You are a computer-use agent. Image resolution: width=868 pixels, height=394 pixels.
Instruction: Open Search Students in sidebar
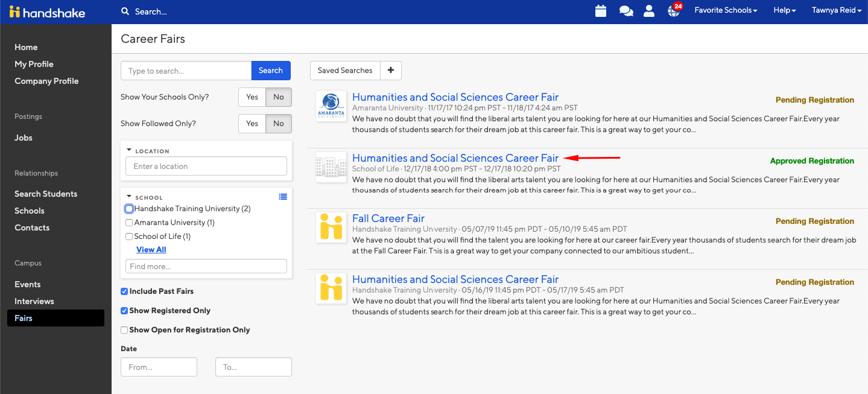tap(46, 194)
